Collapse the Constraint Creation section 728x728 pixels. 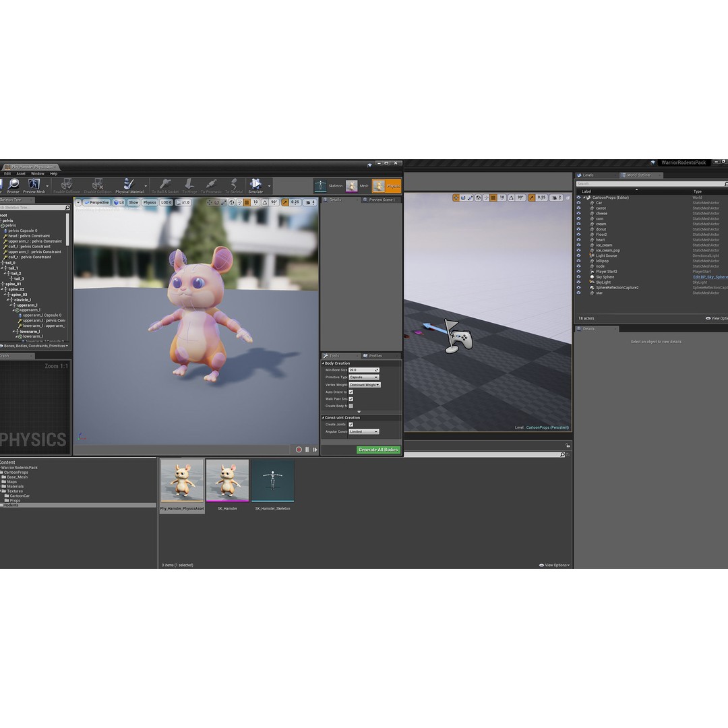pyautogui.click(x=323, y=417)
